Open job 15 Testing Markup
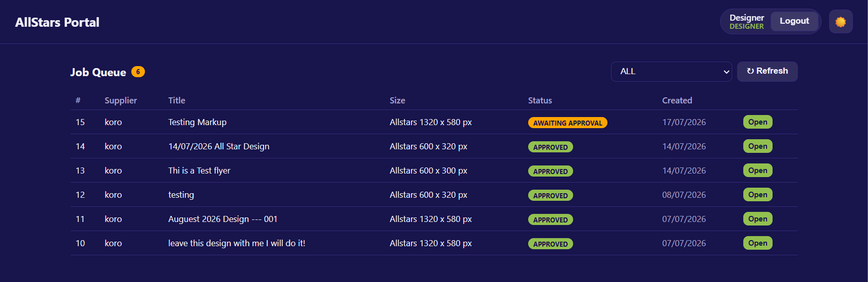Screen dimensions: 868x282 coord(758,122)
